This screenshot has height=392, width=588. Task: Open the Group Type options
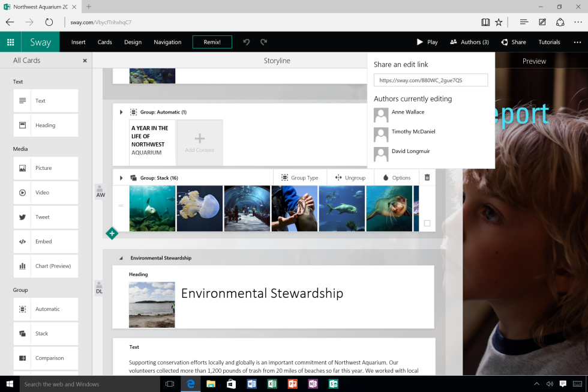(x=299, y=178)
